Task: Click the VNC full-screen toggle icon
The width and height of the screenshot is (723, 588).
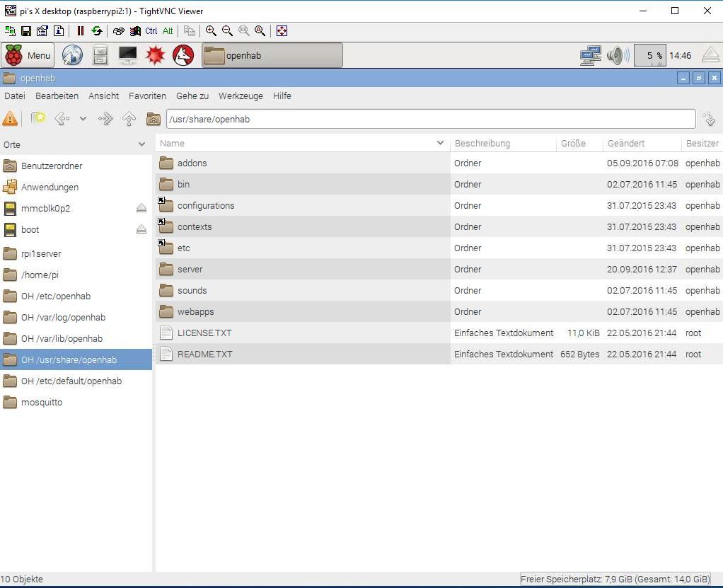Action: point(282,31)
